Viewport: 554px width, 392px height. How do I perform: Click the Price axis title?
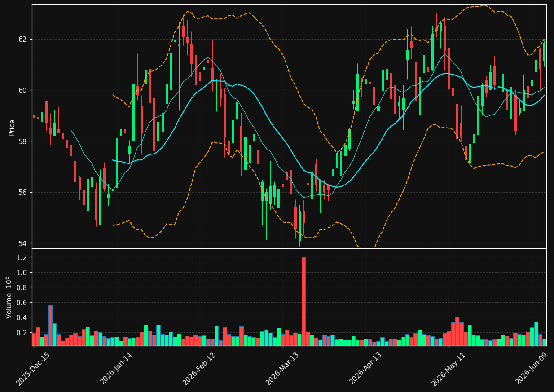pos(12,128)
